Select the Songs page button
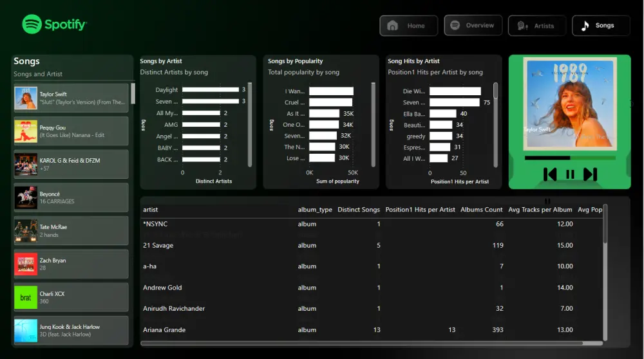The width and height of the screenshot is (644, 359). coord(601,26)
